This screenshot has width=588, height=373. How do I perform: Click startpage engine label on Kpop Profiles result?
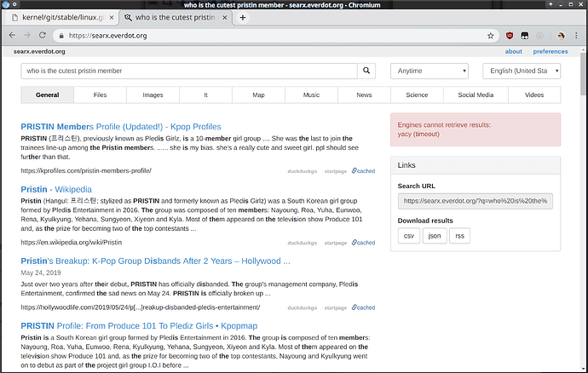(x=336, y=171)
